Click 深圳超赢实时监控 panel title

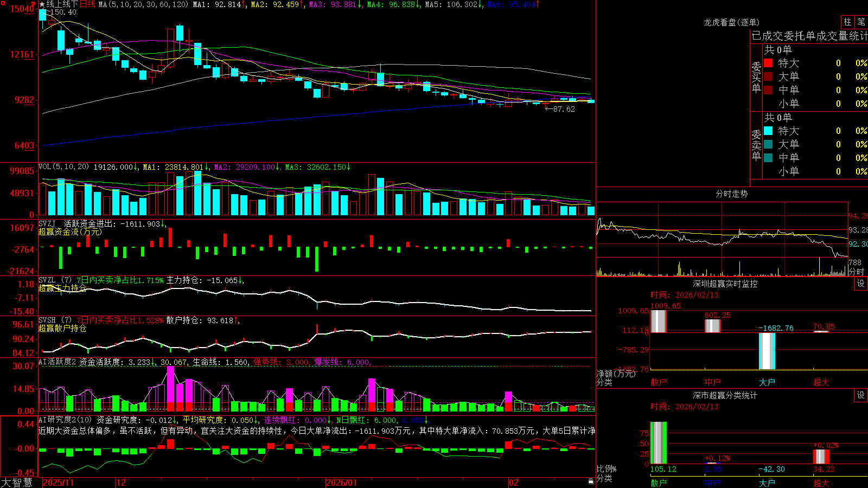[725, 284]
